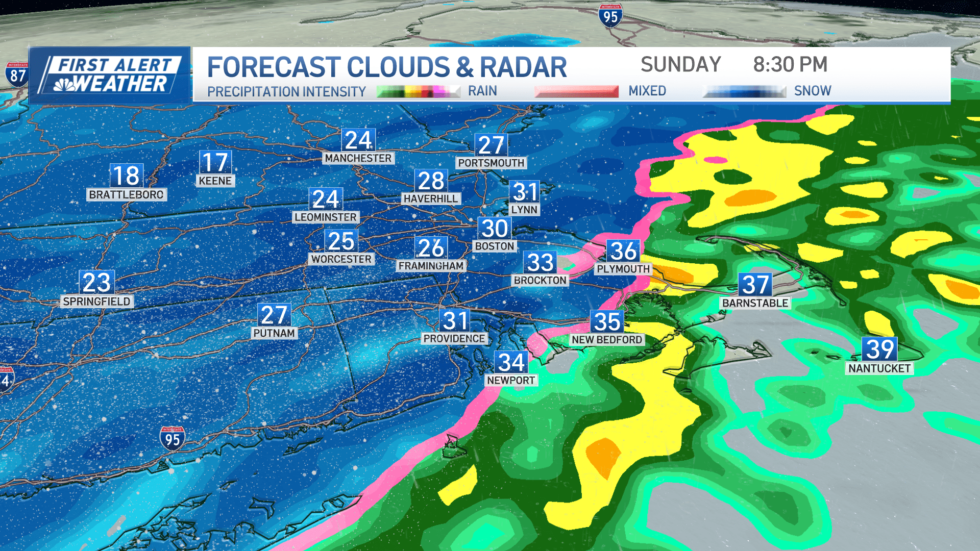This screenshot has height=551, width=980.
Task: Click the MANCHESTER city label
Action: pyautogui.click(x=358, y=158)
